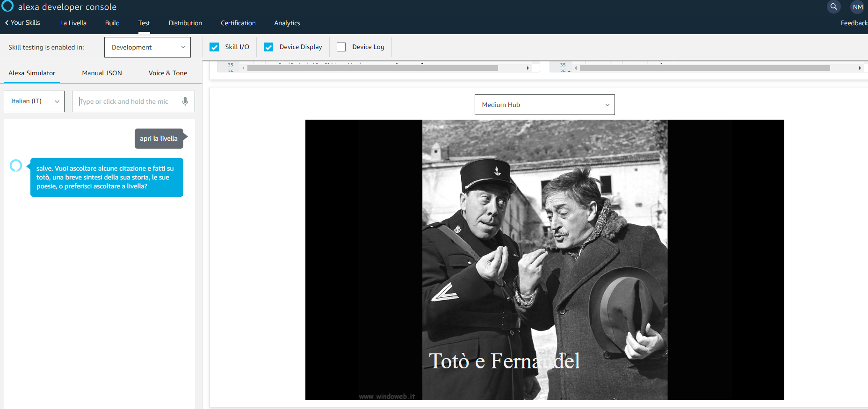868x409 pixels.
Task: Click left arrow of left JSON scrollbar
Action: click(x=243, y=68)
